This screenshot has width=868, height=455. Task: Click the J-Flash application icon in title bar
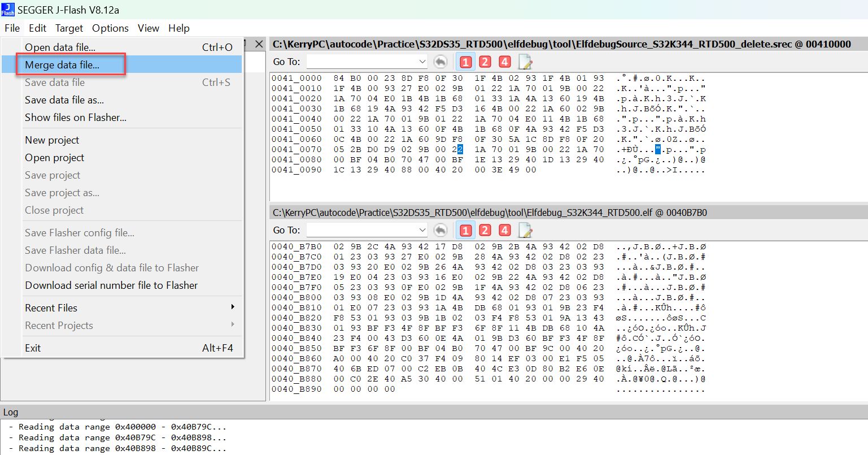point(8,10)
